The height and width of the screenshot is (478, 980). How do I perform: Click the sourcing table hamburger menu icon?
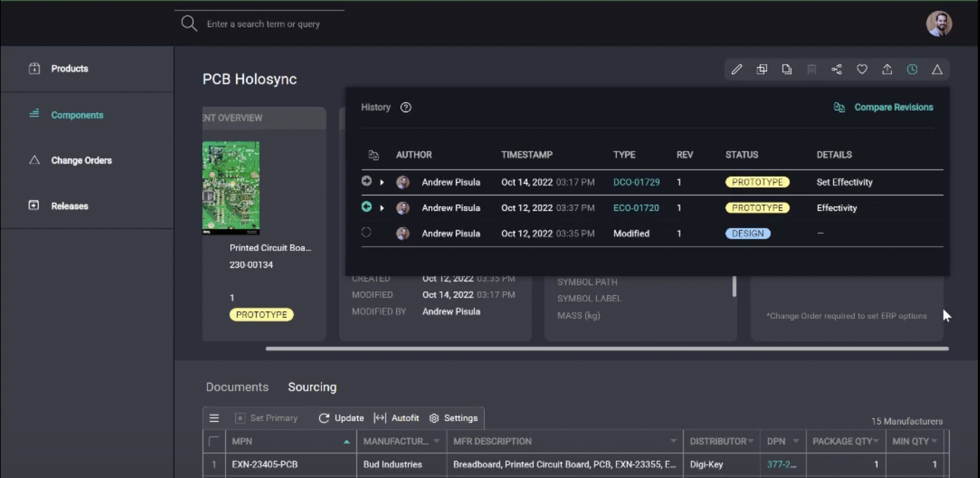click(214, 418)
